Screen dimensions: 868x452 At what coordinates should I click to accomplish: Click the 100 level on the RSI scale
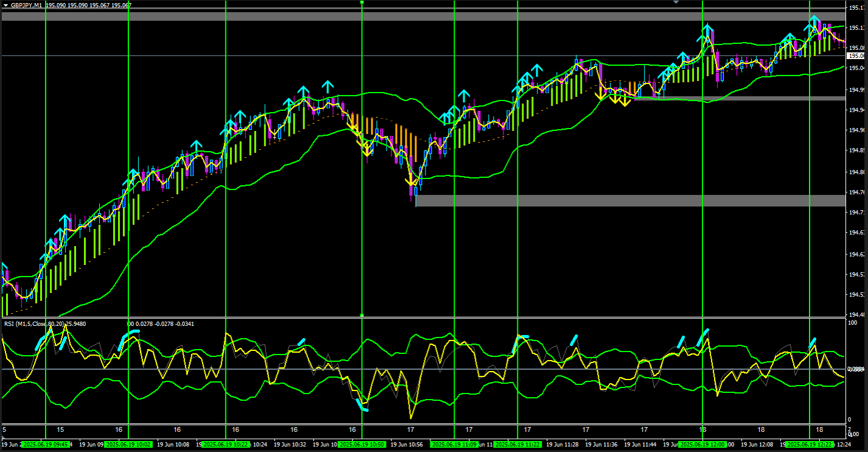[852, 322]
